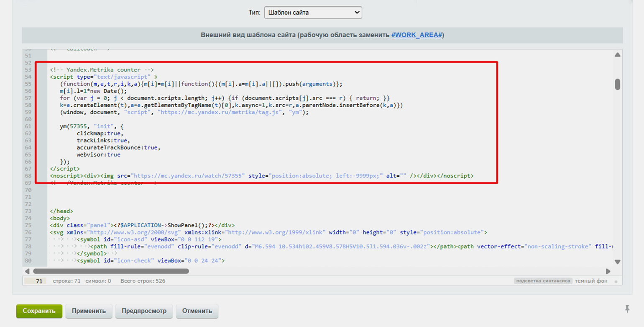Click the scroll right arrow of code editor

(x=608, y=271)
